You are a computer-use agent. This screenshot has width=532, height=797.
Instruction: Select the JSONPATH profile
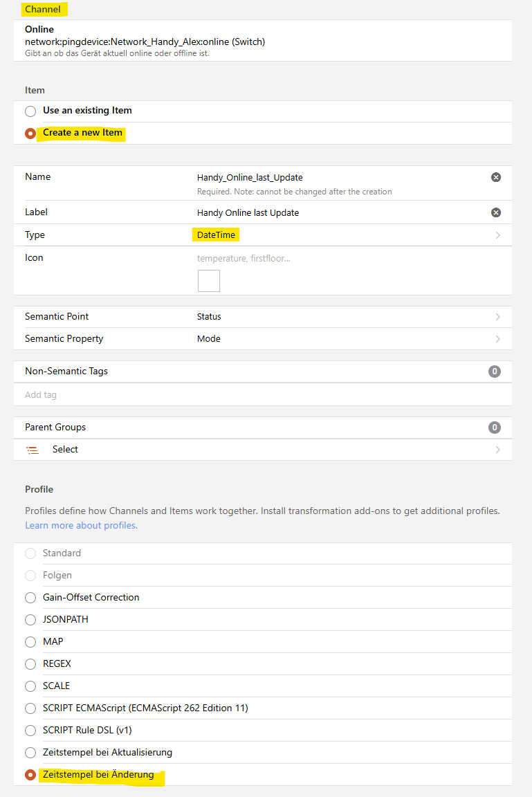tap(30, 620)
